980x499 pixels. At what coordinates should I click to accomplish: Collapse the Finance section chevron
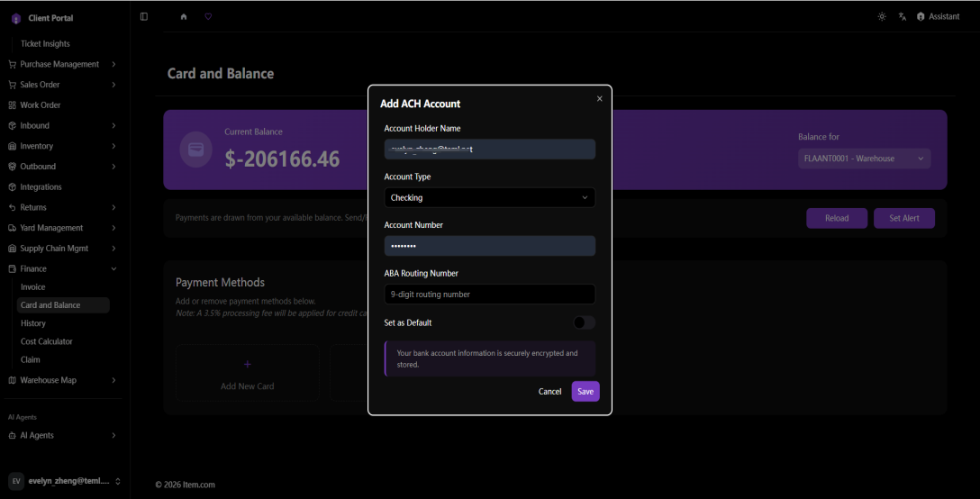coord(113,269)
